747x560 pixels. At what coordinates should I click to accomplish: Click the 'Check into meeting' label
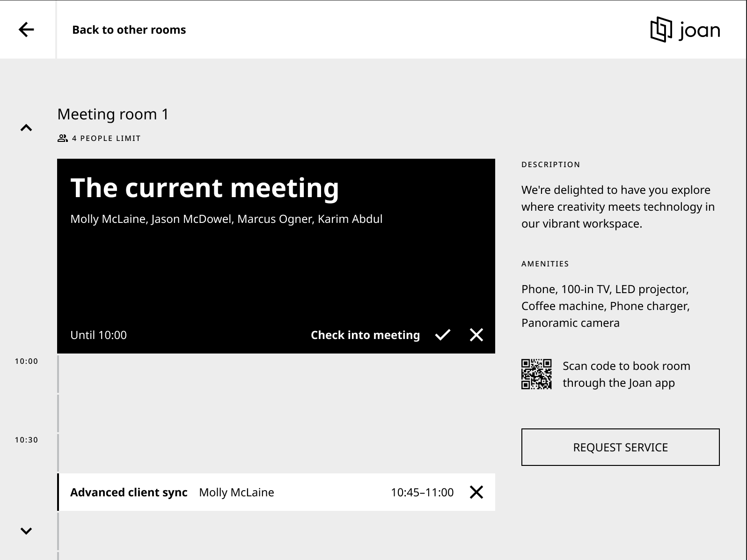pyautogui.click(x=365, y=335)
